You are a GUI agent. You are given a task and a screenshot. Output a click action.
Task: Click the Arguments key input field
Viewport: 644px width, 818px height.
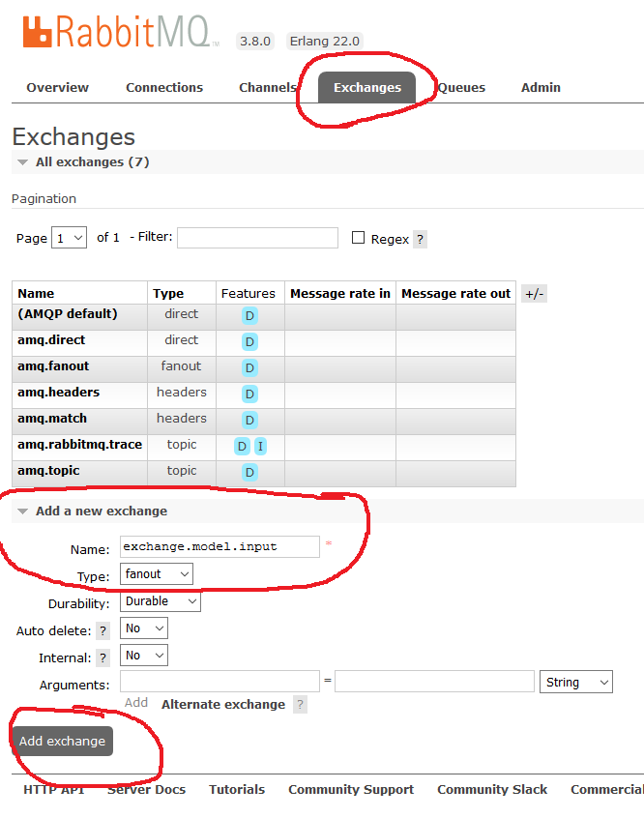(220, 682)
